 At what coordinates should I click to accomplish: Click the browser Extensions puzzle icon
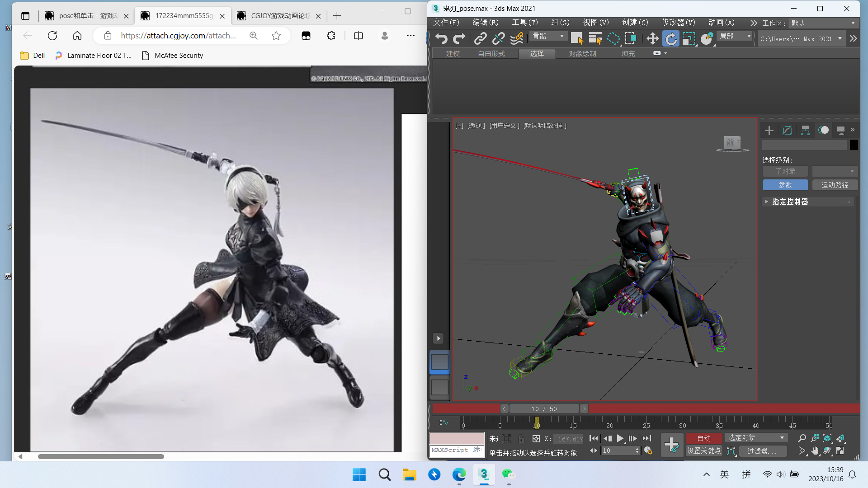331,36
